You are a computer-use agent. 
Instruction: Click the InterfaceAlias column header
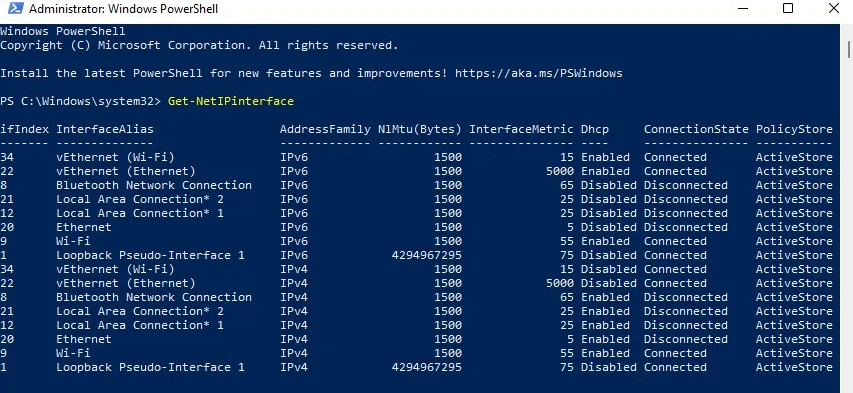pyautogui.click(x=104, y=129)
